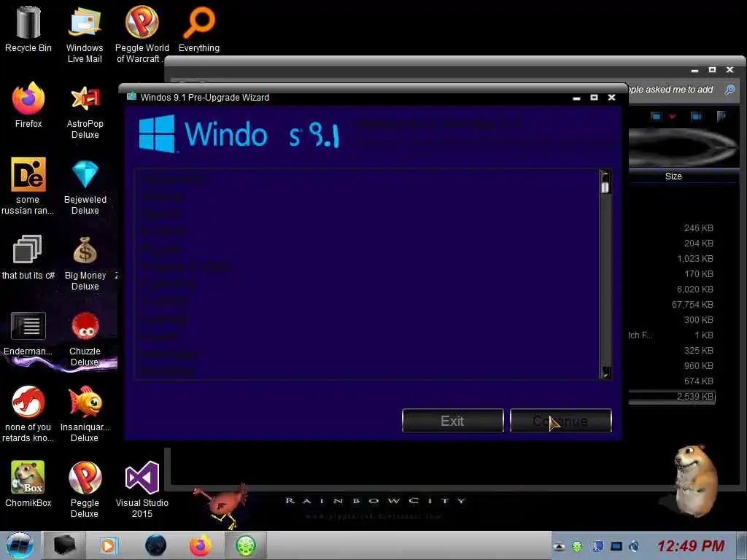Open the Recycle Bin desktop icon
This screenshot has width=747, height=560.
[x=28, y=29]
